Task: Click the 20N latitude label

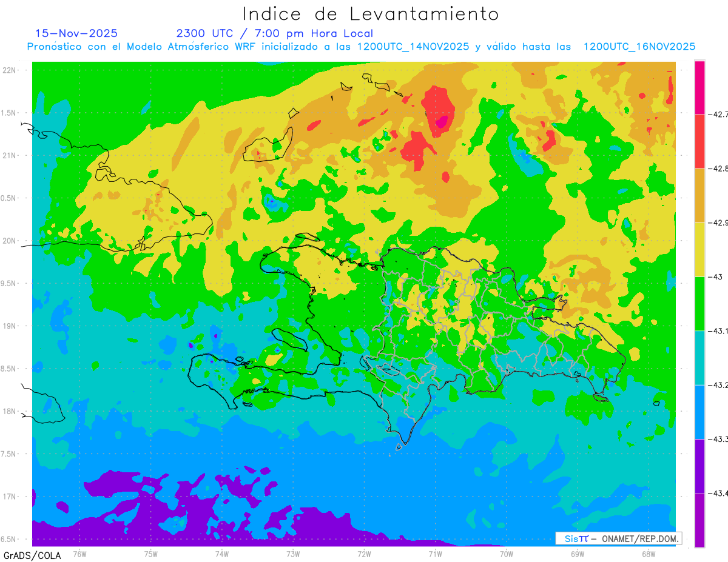Action: pyautogui.click(x=10, y=241)
